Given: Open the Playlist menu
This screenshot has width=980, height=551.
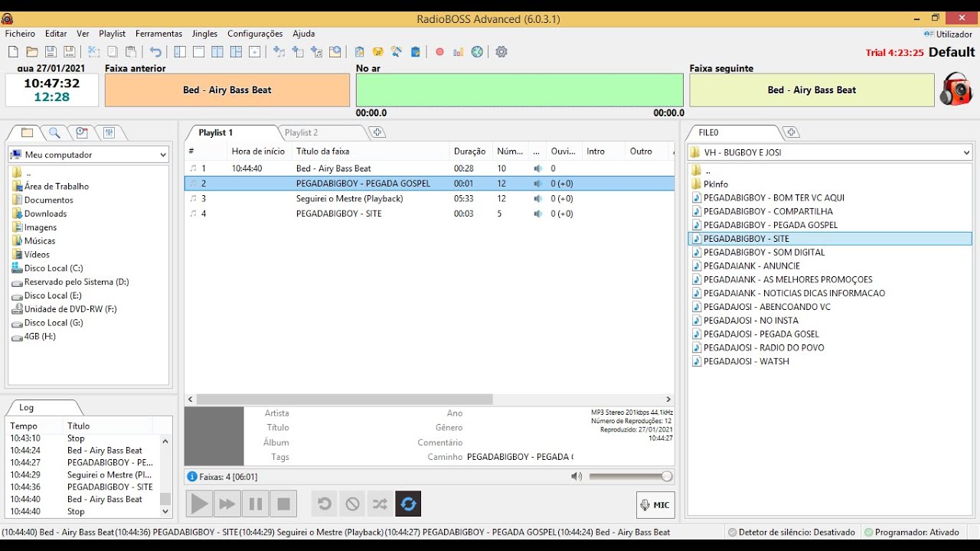Looking at the screenshot, I should point(112,34).
